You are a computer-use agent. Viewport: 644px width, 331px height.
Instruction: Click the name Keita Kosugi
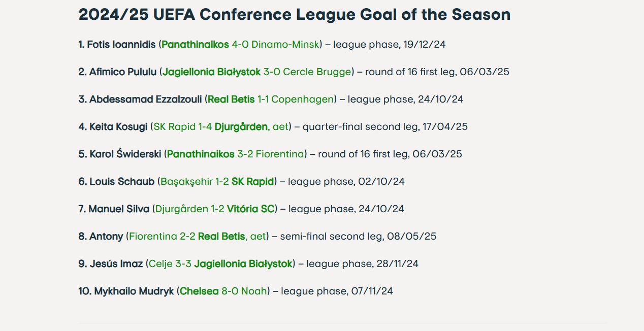coord(118,127)
